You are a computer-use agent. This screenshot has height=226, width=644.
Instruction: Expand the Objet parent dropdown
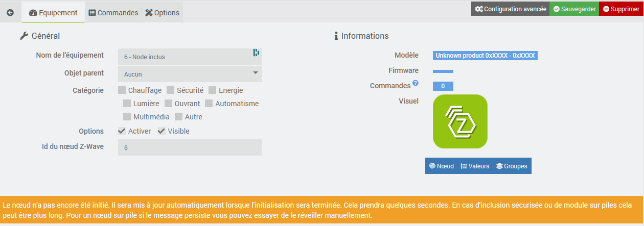click(x=190, y=74)
